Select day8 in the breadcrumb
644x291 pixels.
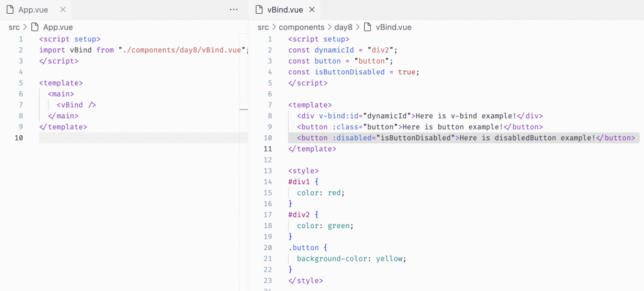(344, 28)
